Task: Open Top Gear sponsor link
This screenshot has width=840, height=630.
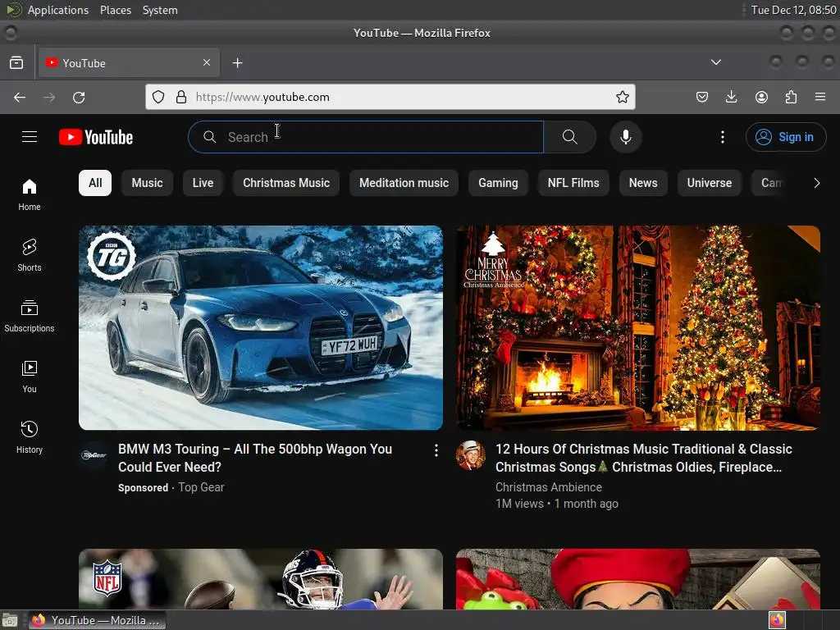Action: 201,487
